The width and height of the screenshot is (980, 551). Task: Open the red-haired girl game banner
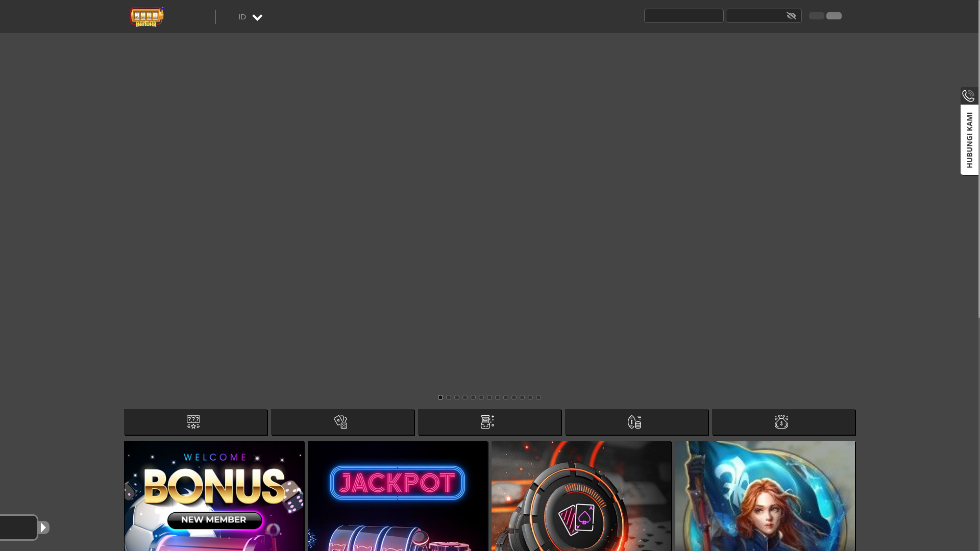(x=765, y=496)
